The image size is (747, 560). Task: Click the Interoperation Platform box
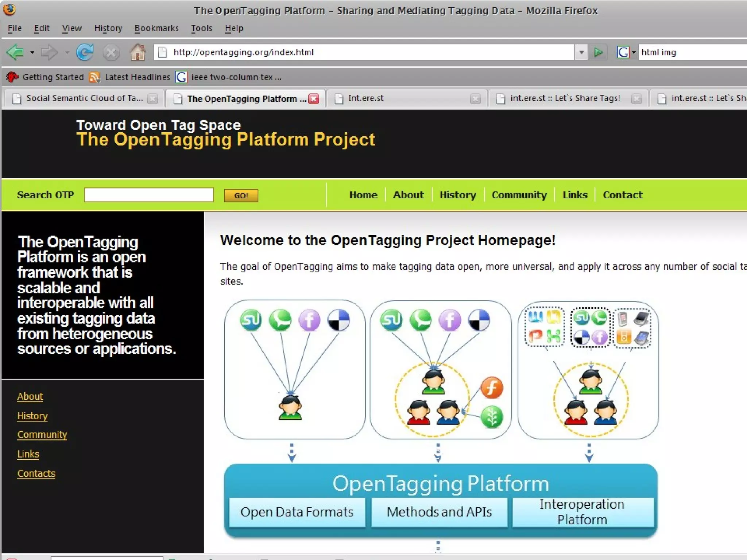pyautogui.click(x=582, y=512)
